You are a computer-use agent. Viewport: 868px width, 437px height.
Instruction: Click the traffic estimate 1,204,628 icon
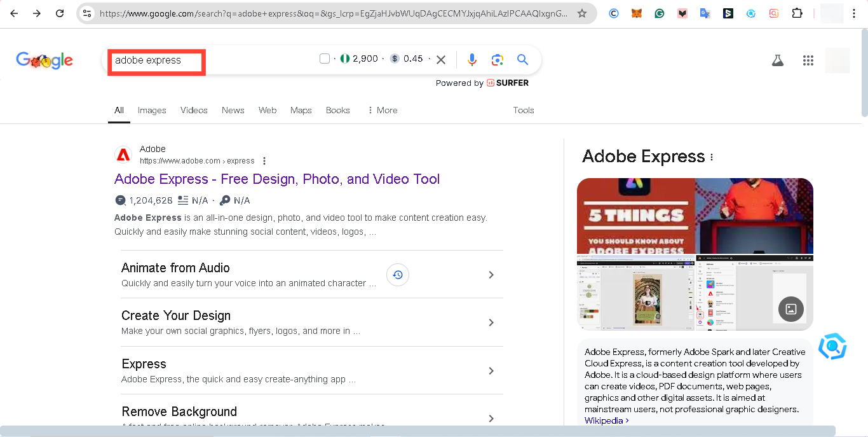point(120,200)
